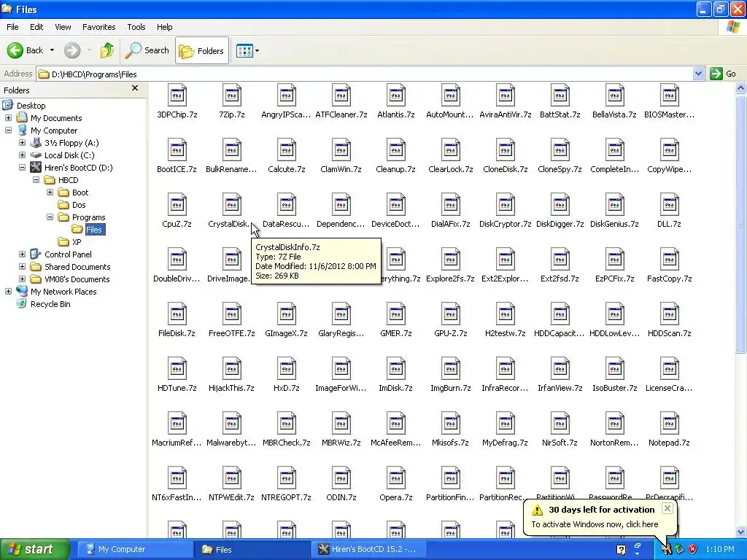Expand the 3½ Floppy (A:) node
This screenshot has height=560, width=747.
tap(22, 142)
